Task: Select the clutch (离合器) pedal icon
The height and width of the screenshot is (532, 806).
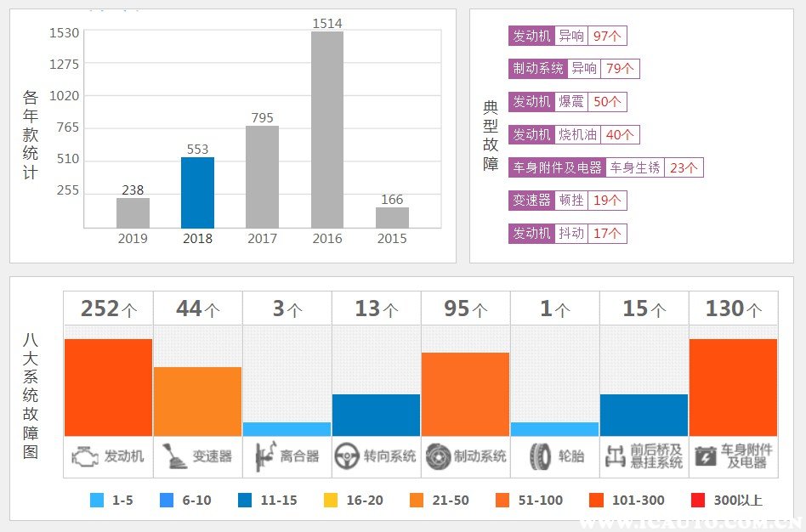Action: [x=264, y=457]
